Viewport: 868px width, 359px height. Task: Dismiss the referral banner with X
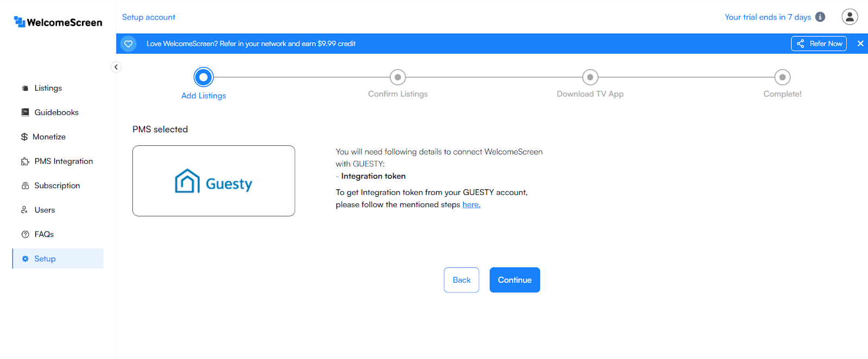point(860,43)
